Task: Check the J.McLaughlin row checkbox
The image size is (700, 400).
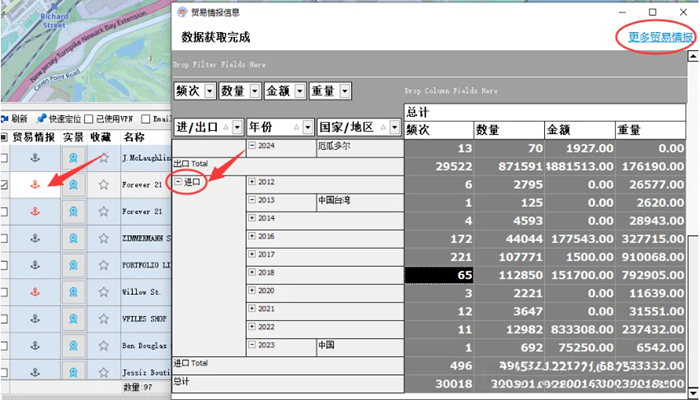Action: click(x=4, y=158)
